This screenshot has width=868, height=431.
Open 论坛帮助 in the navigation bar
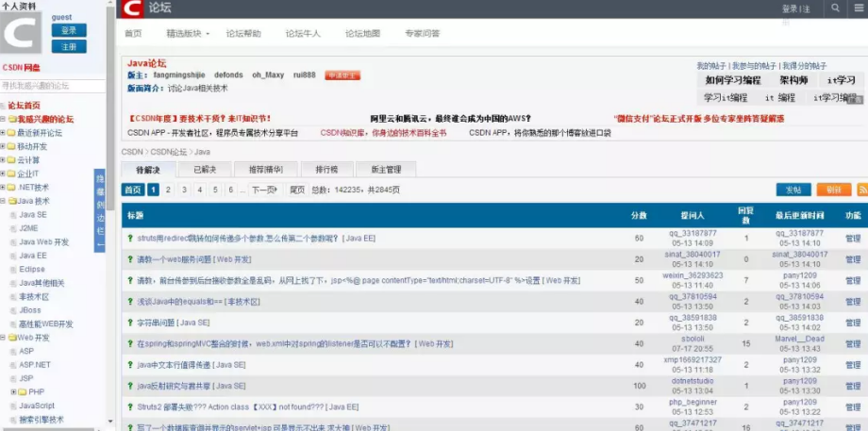click(243, 33)
